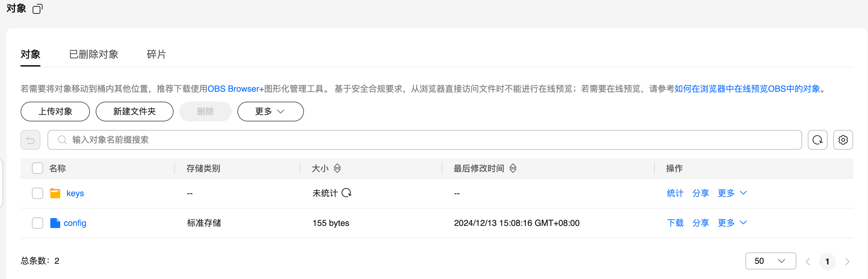This screenshot has width=868, height=279.
Task: Click the refresh icon next to search box
Action: pyautogui.click(x=817, y=140)
